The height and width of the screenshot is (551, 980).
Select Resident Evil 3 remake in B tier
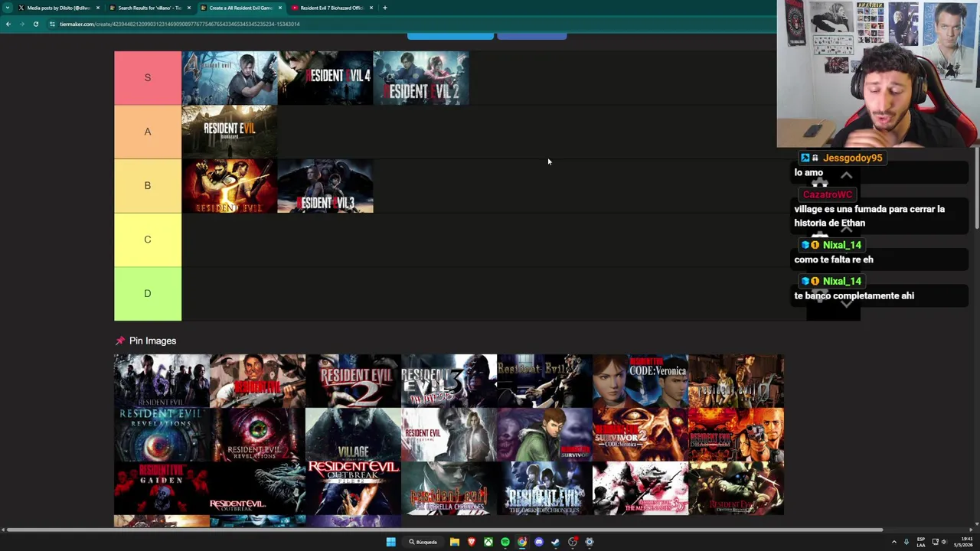tap(325, 186)
